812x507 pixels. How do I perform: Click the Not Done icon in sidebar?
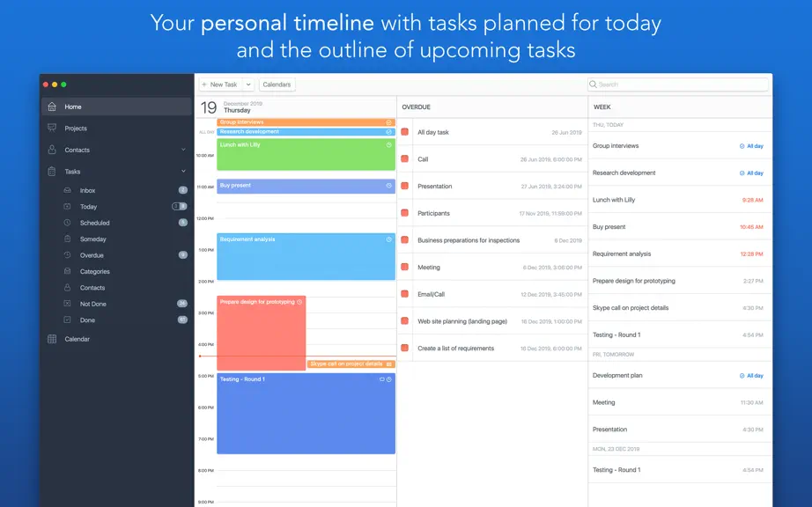pos(67,304)
